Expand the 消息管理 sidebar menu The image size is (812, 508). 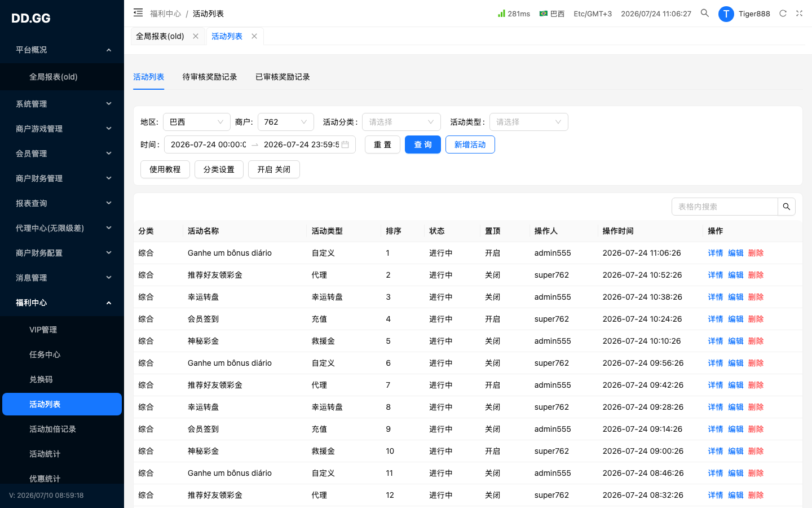coord(62,278)
